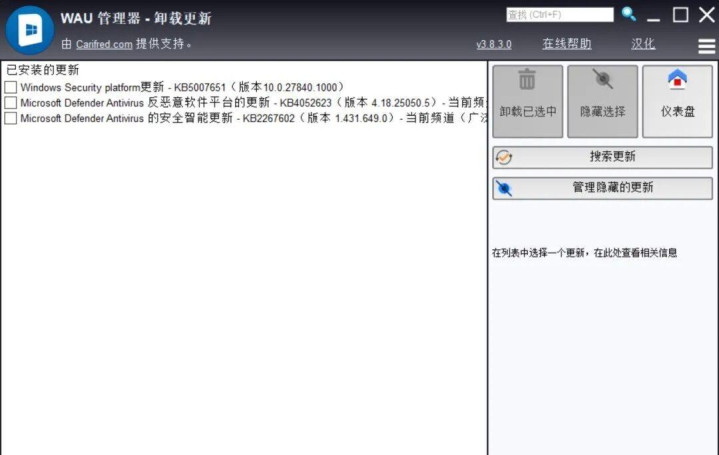Viewport: 719px width, 455px height.
Task: Open the hamburger menu icon
Action: (707, 46)
